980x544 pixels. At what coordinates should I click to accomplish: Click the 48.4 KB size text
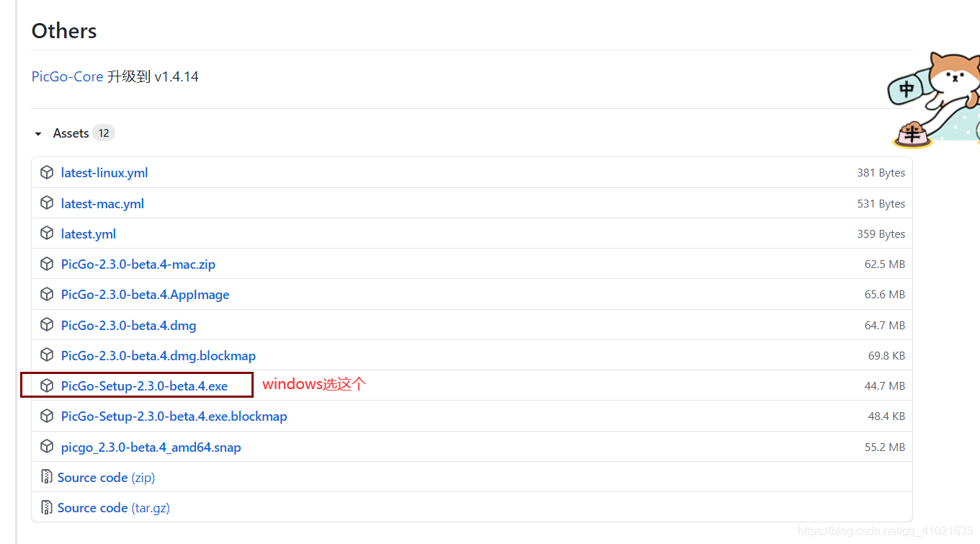click(886, 416)
